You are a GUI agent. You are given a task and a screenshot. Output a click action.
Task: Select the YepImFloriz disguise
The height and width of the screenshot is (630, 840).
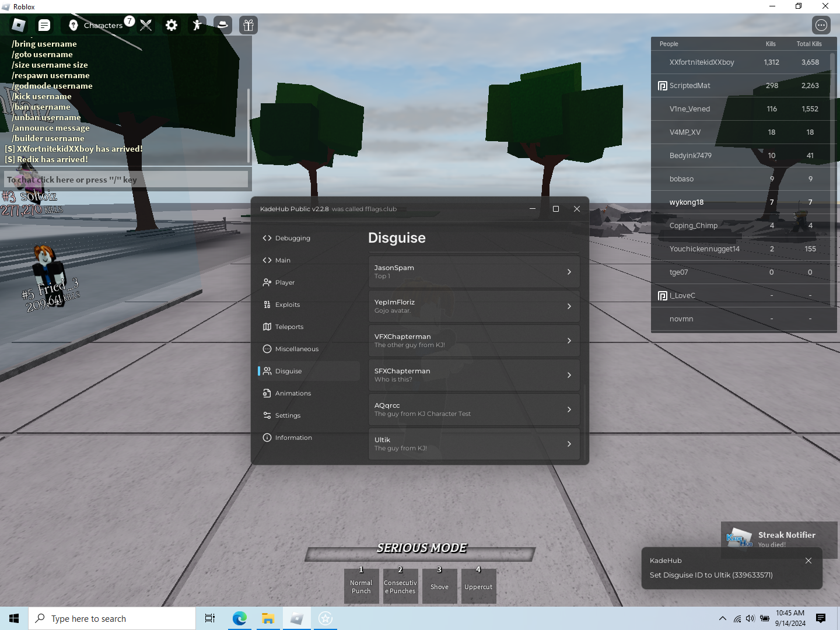coord(474,306)
